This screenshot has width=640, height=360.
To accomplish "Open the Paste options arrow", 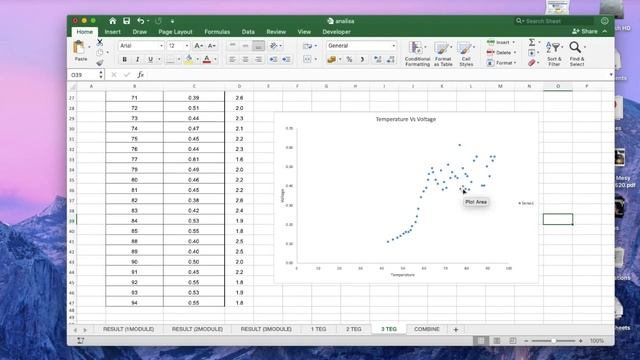I will [x=89, y=47].
